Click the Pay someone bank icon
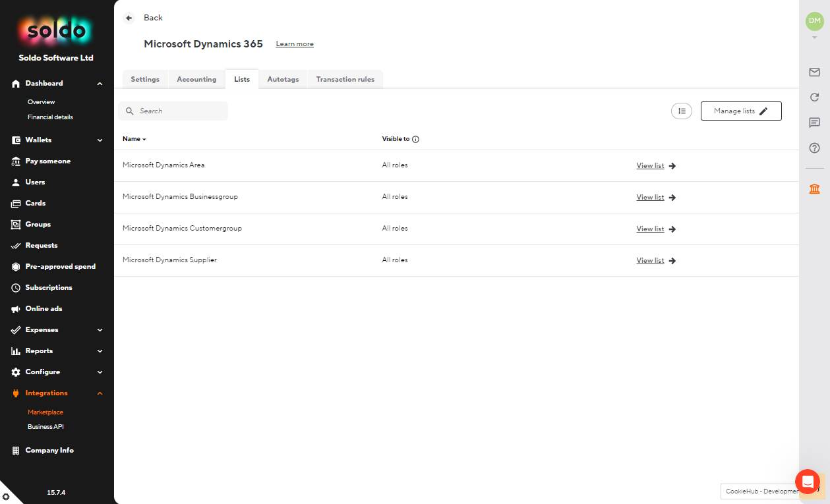This screenshot has height=504, width=830. click(16, 161)
